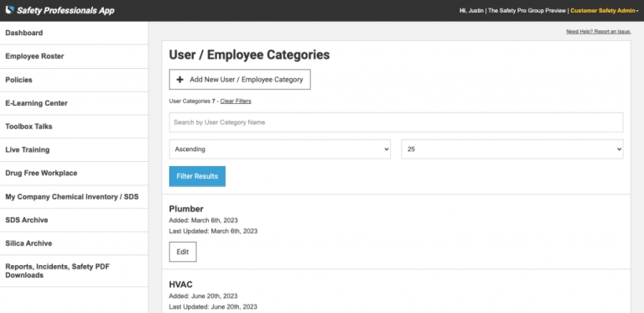Screen dimensions: 644x313
Task: Click the 'Added: June 20th, 2023' text
Action: [203, 296]
